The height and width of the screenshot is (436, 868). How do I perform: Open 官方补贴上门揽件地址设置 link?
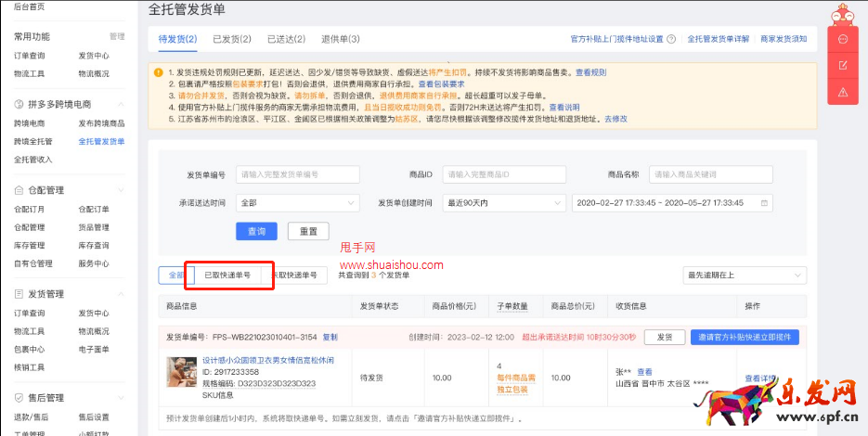[x=616, y=39]
